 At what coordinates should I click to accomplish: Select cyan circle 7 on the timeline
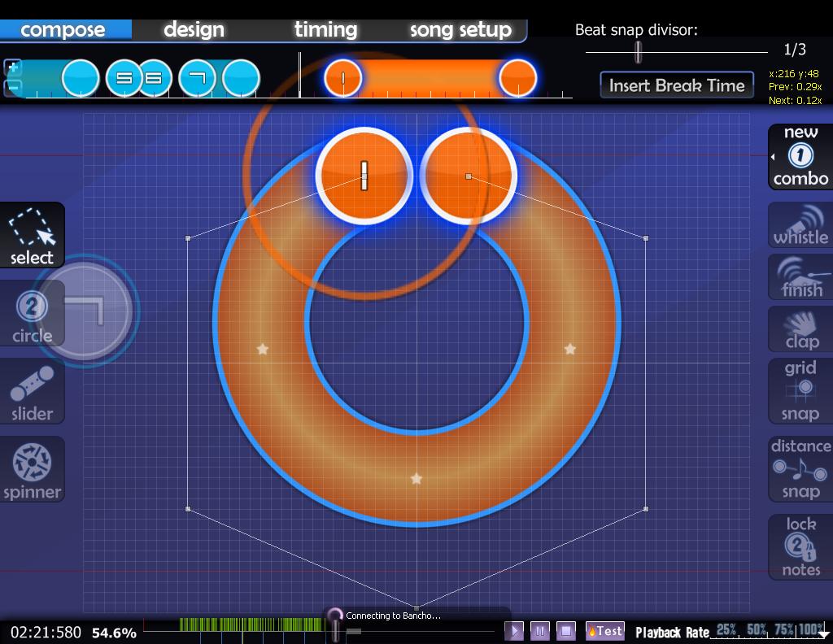click(197, 79)
